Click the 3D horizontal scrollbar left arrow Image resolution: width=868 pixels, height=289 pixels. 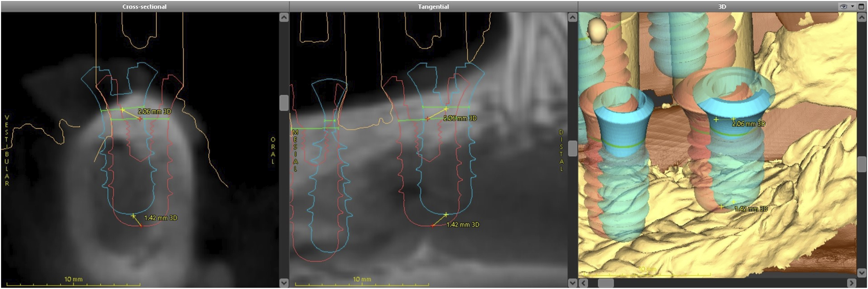click(x=583, y=283)
